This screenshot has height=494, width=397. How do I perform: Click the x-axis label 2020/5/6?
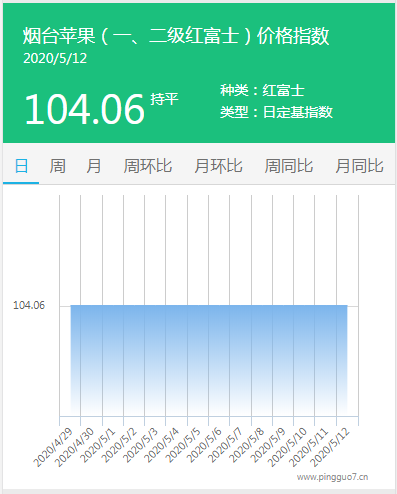click(204, 445)
